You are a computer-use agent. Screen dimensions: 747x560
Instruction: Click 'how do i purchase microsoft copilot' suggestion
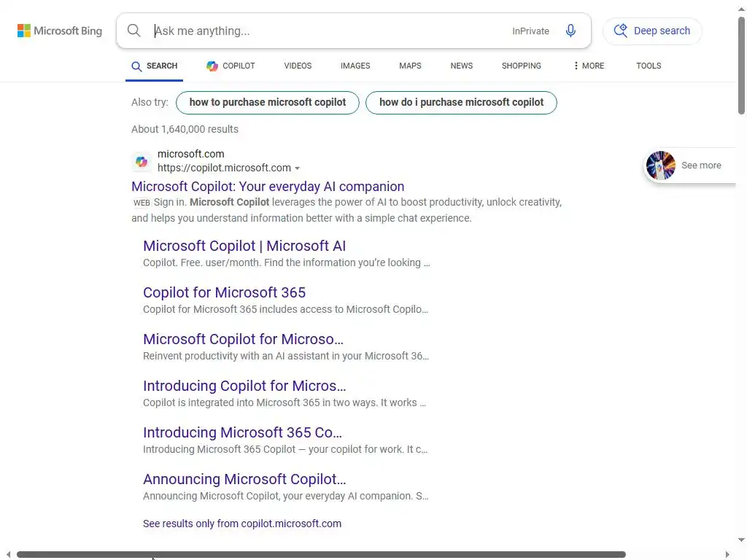461,102
